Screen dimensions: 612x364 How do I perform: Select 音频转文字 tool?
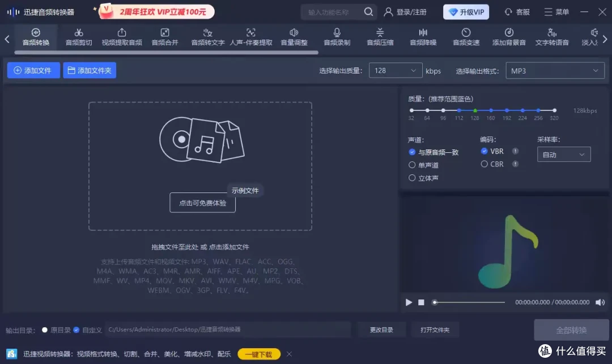pyautogui.click(x=207, y=37)
